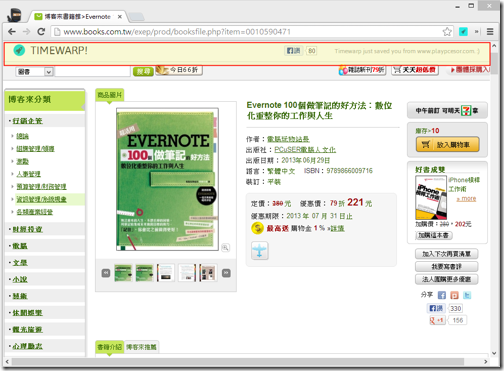
Task: Open the search category dropdown
Action: pos(34,72)
